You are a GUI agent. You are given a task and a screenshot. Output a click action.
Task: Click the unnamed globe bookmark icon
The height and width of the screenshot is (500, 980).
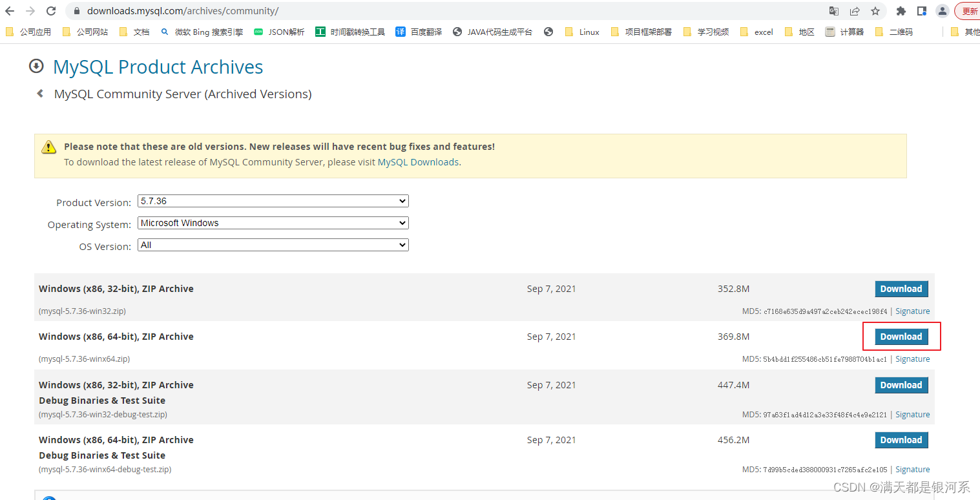(x=548, y=32)
